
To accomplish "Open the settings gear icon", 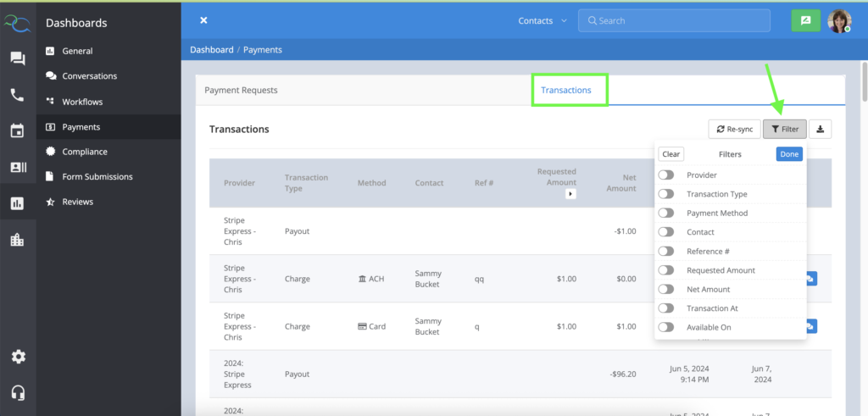I will click(19, 357).
